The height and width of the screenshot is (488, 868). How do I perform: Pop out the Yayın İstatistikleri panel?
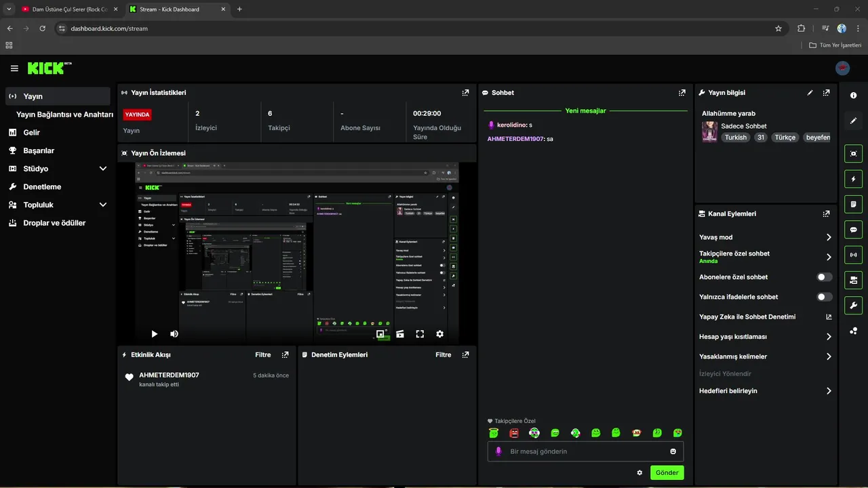(x=465, y=93)
